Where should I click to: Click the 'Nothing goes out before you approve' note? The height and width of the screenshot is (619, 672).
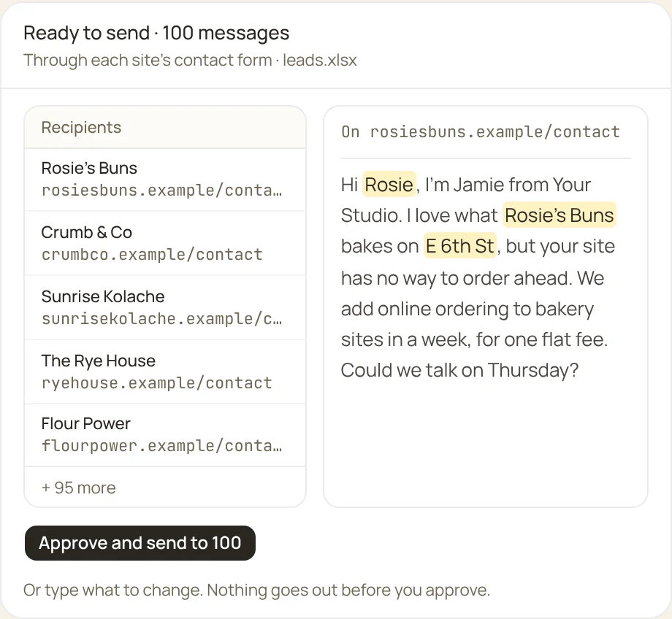pos(348,591)
